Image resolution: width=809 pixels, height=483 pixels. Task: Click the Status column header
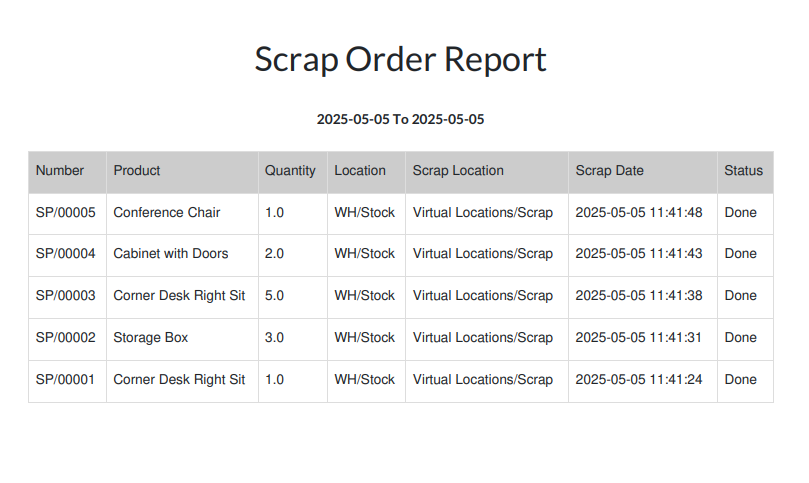743,171
